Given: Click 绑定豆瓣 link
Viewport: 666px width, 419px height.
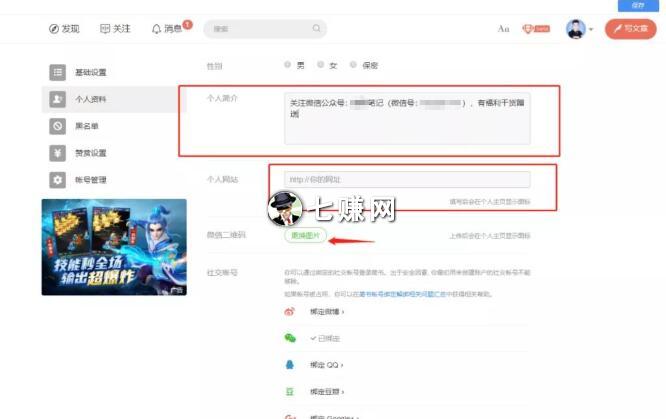Looking at the screenshot, I should [327, 391].
